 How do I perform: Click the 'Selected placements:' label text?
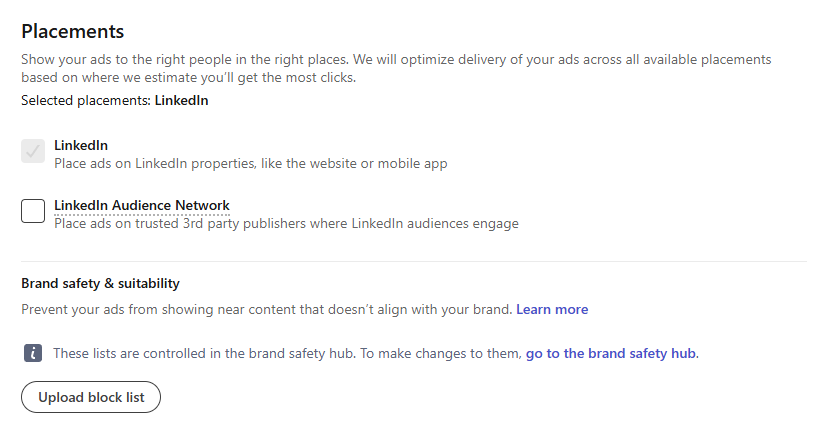[86, 100]
